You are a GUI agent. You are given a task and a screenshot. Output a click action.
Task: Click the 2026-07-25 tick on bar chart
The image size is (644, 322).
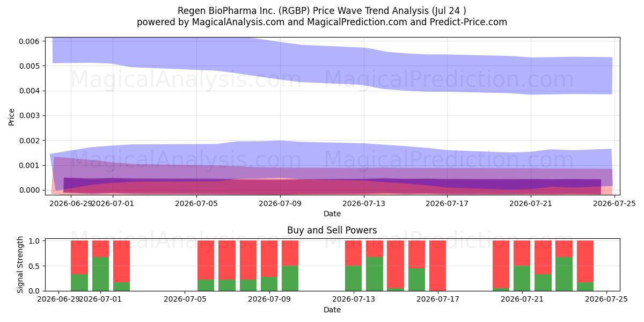(606, 299)
